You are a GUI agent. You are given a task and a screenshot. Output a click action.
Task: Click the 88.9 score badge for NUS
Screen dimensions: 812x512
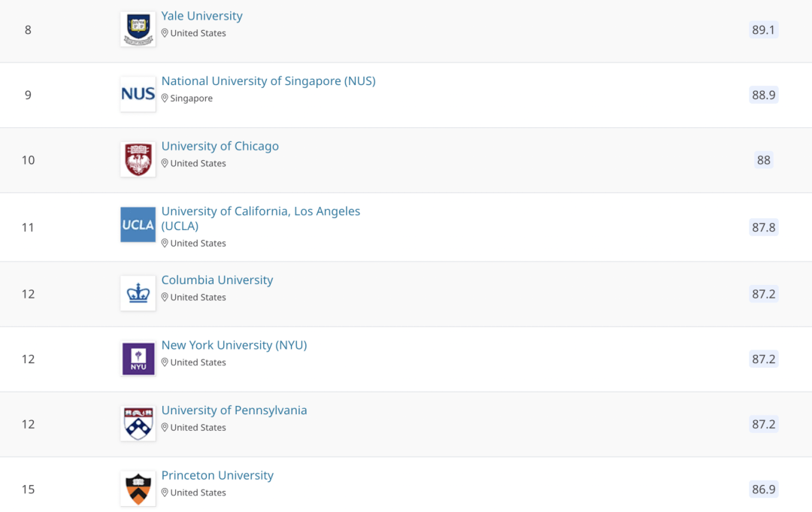click(763, 95)
